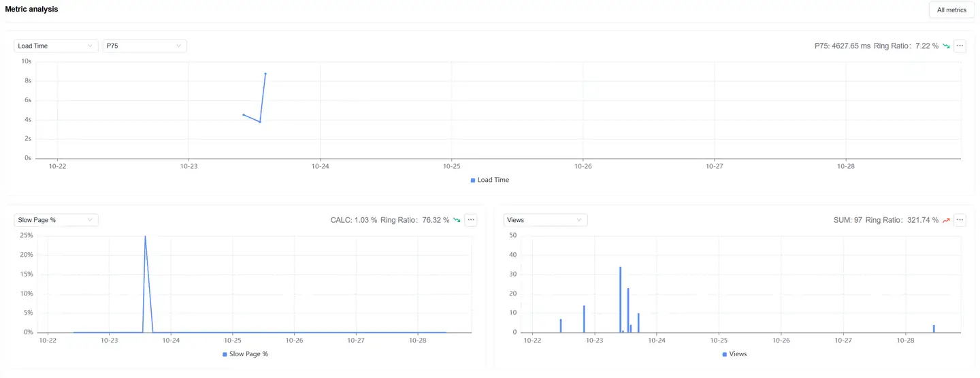
Task: Open the P75 percentile dropdown
Action: (144, 46)
